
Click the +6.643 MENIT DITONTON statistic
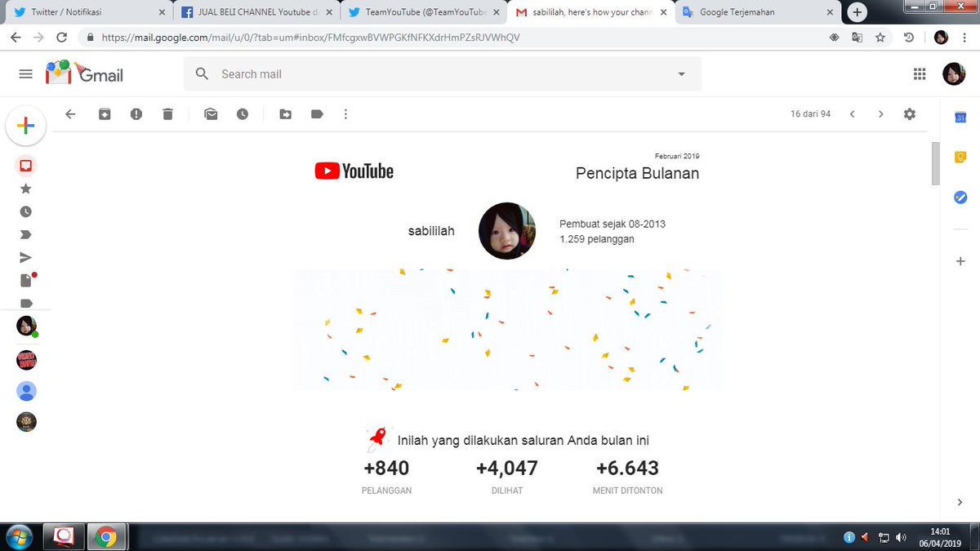pos(627,478)
